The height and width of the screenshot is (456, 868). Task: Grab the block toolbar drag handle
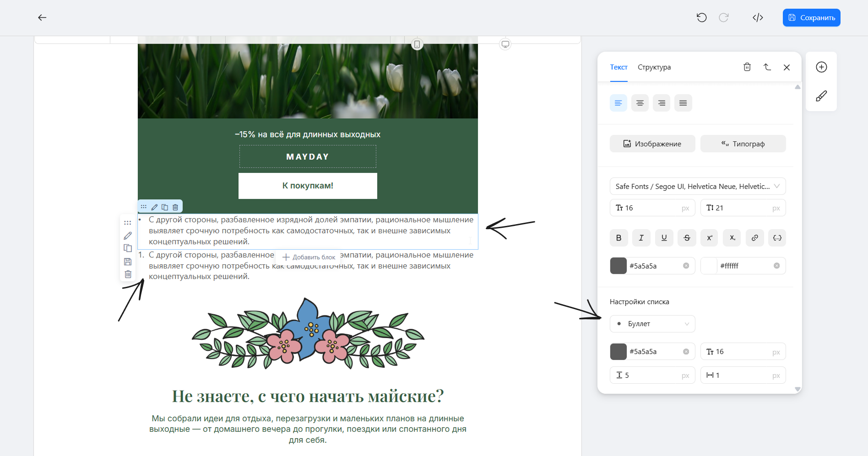(144, 207)
